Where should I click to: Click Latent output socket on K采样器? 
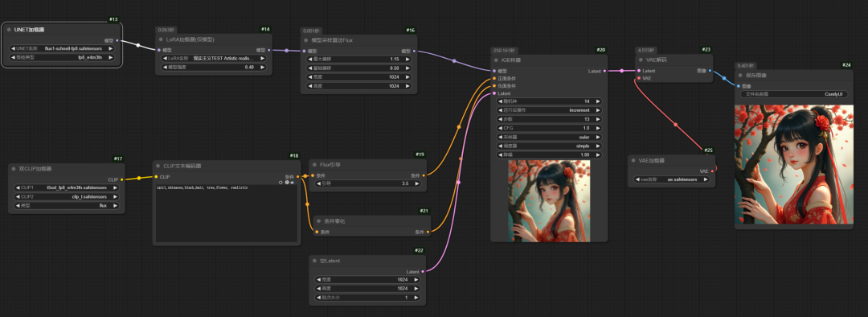point(604,71)
